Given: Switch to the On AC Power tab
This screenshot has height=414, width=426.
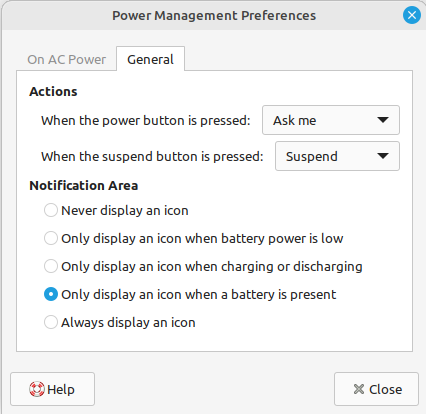Looking at the screenshot, I should [x=67, y=59].
